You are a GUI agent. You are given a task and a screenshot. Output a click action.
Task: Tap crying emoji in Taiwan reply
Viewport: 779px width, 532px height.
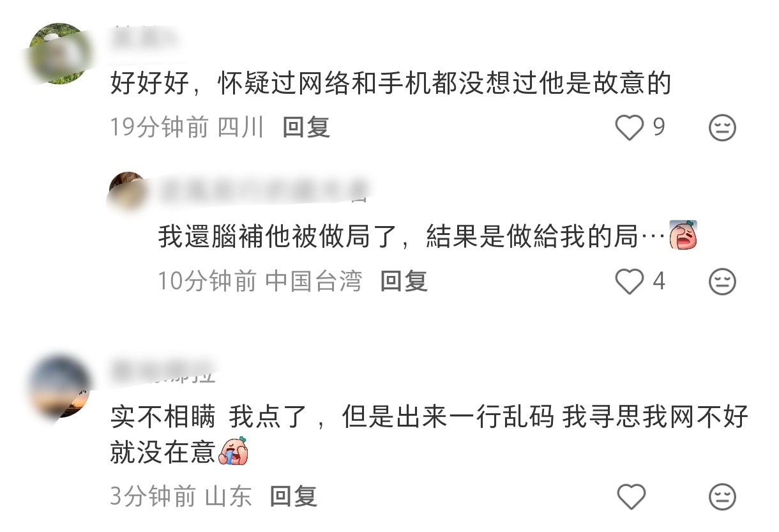pyautogui.click(x=683, y=235)
